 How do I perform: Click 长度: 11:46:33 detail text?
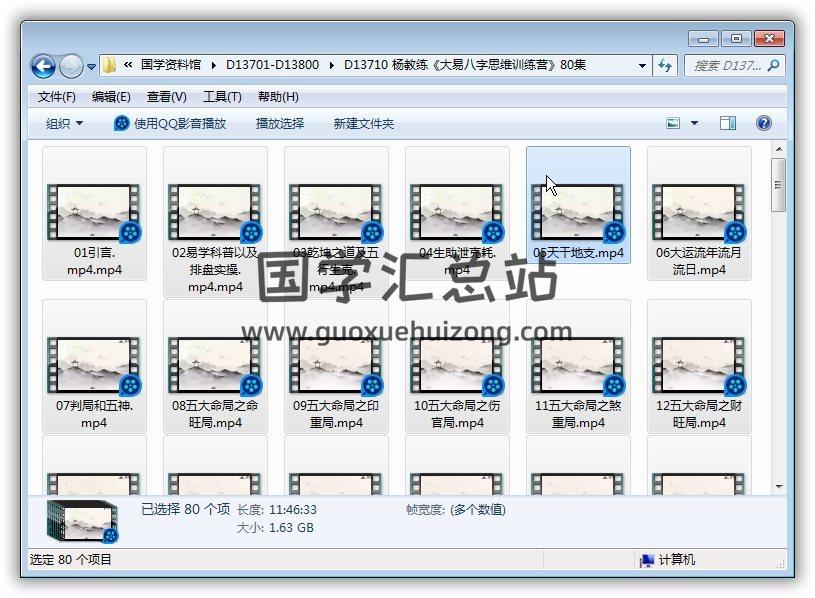277,510
